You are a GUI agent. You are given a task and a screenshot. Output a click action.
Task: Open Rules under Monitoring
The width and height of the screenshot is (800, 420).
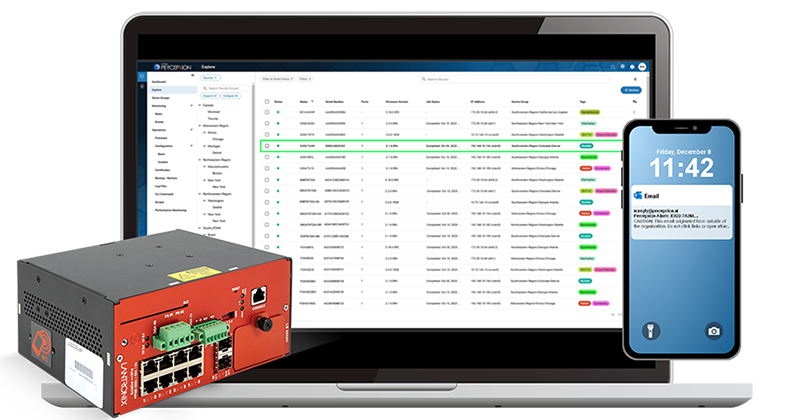pos(158,114)
